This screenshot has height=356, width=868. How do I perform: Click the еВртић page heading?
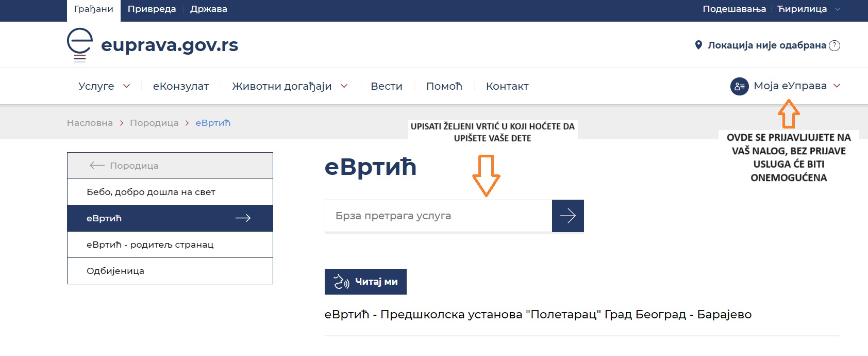click(371, 167)
